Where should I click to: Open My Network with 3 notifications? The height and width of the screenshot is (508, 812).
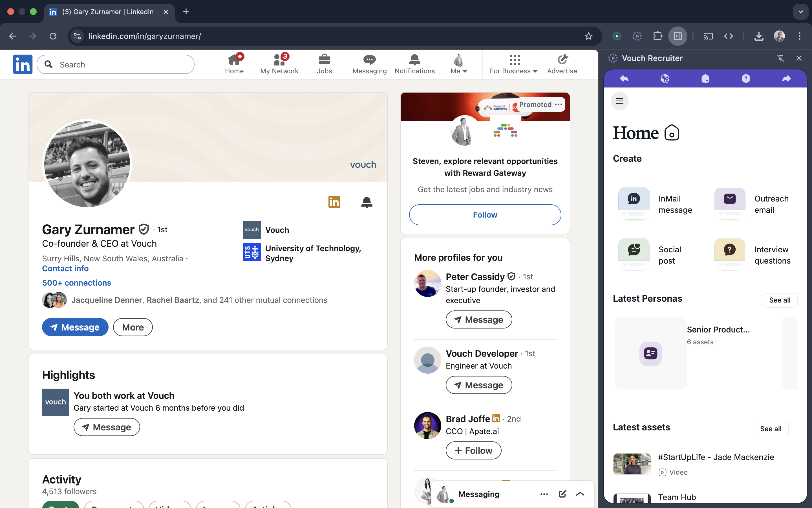pos(279,64)
